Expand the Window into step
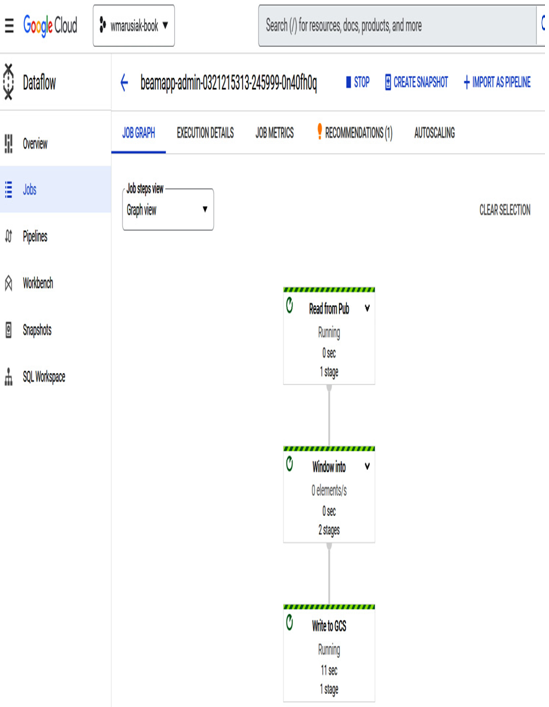549x707 pixels. [x=367, y=466]
